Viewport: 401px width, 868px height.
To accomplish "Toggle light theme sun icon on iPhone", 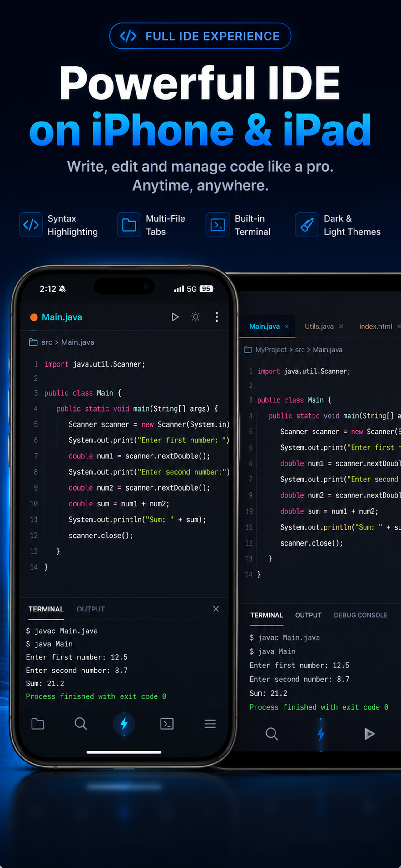I will [x=196, y=317].
